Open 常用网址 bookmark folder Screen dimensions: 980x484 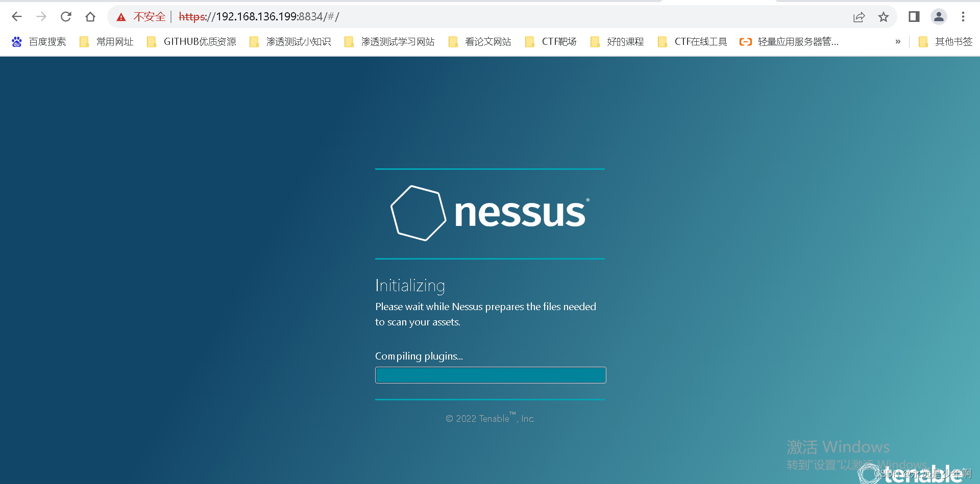(x=107, y=42)
